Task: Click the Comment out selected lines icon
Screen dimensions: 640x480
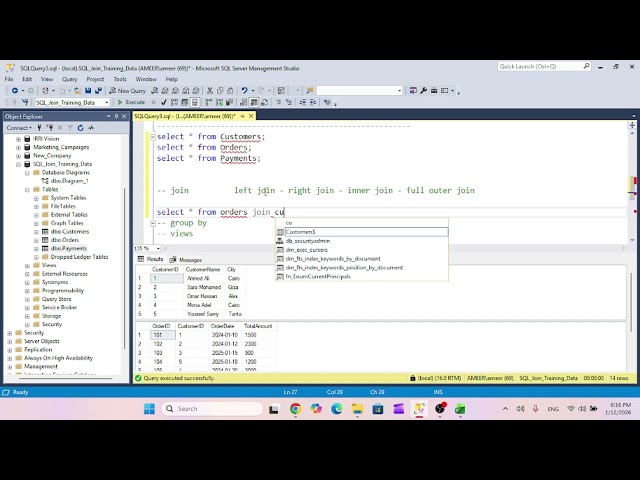Action: (x=278, y=102)
